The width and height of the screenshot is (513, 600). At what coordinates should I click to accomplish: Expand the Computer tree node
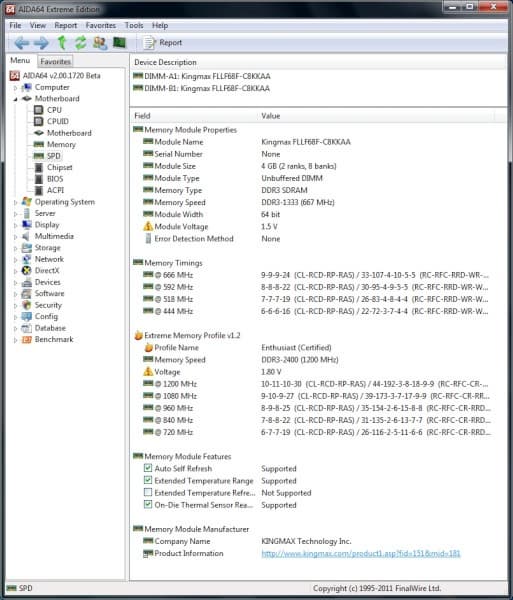(15, 88)
